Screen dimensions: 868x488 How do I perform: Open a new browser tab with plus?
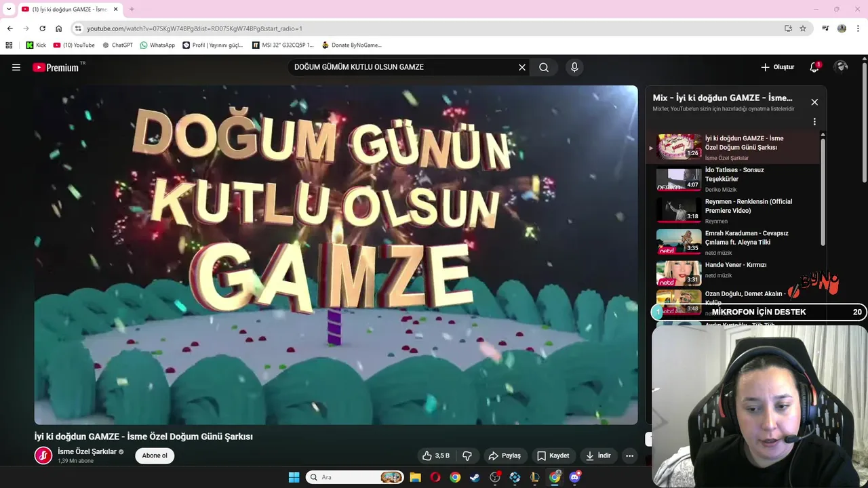[132, 9]
